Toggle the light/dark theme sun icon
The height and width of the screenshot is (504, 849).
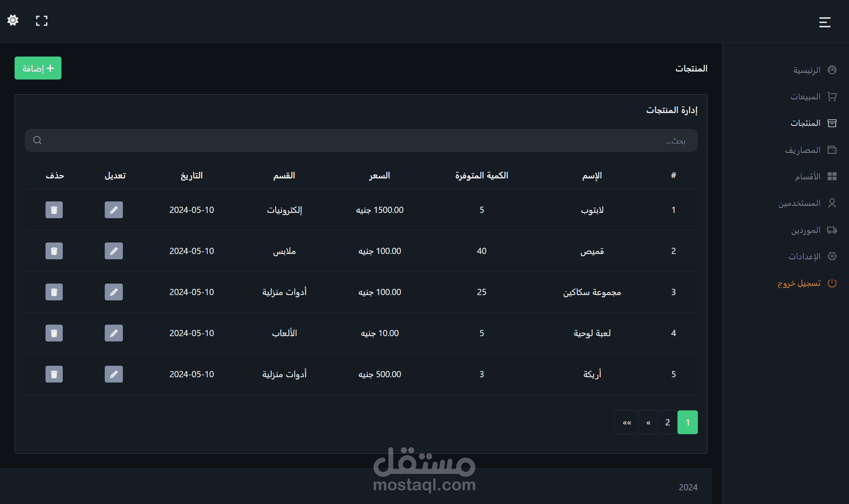coord(13,20)
